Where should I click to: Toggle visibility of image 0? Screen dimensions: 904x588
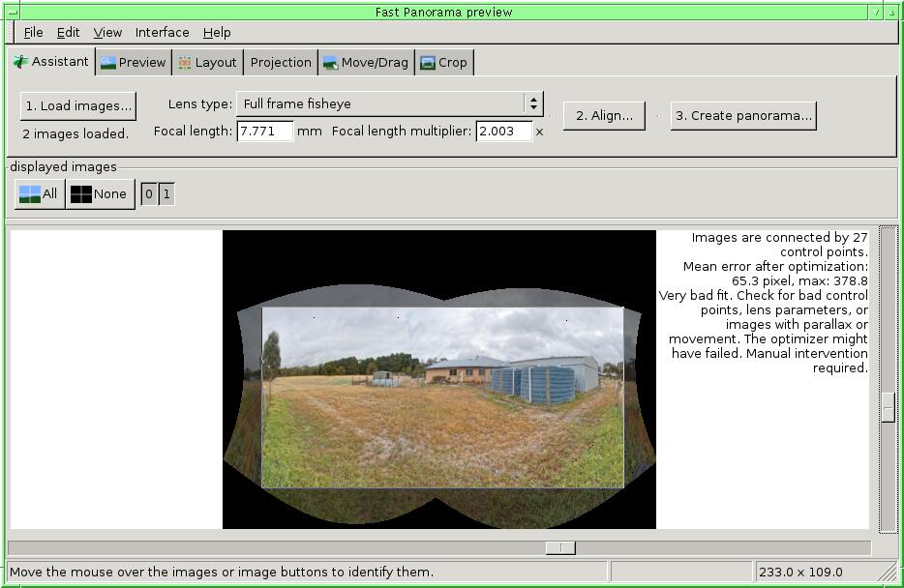click(149, 194)
